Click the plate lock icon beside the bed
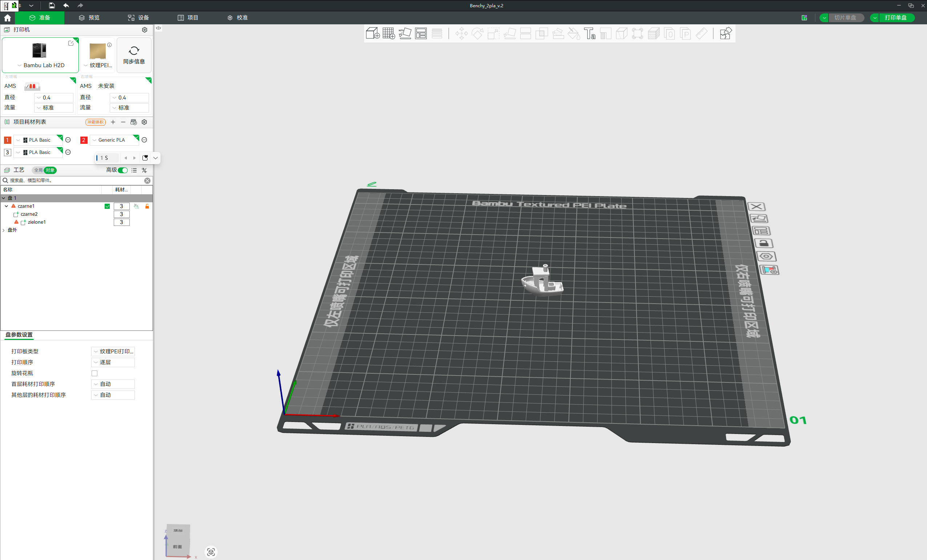927x560 pixels. point(763,243)
